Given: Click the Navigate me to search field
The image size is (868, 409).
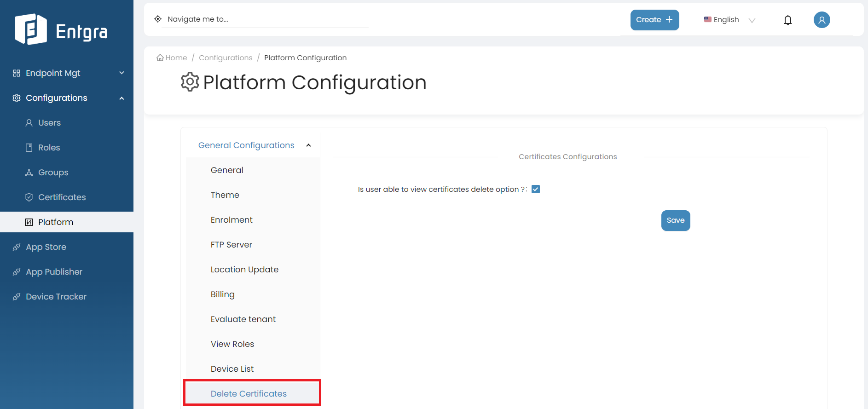Looking at the screenshot, I should pos(265,19).
